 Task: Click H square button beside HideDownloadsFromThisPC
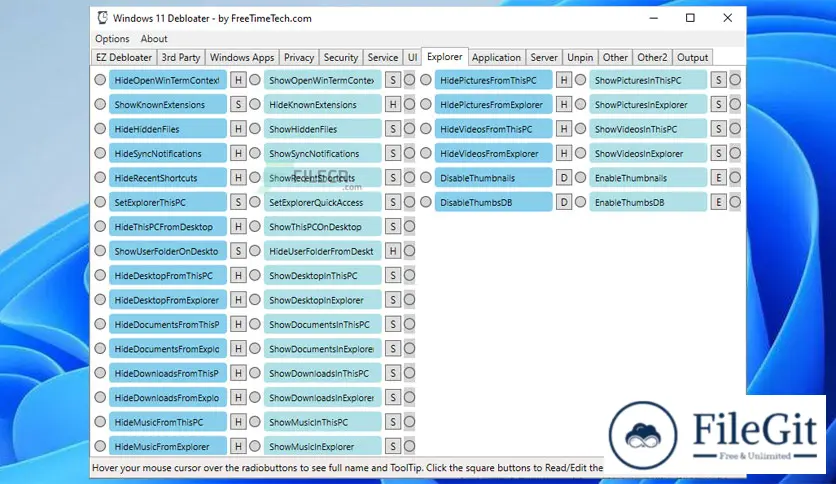pyautogui.click(x=238, y=373)
